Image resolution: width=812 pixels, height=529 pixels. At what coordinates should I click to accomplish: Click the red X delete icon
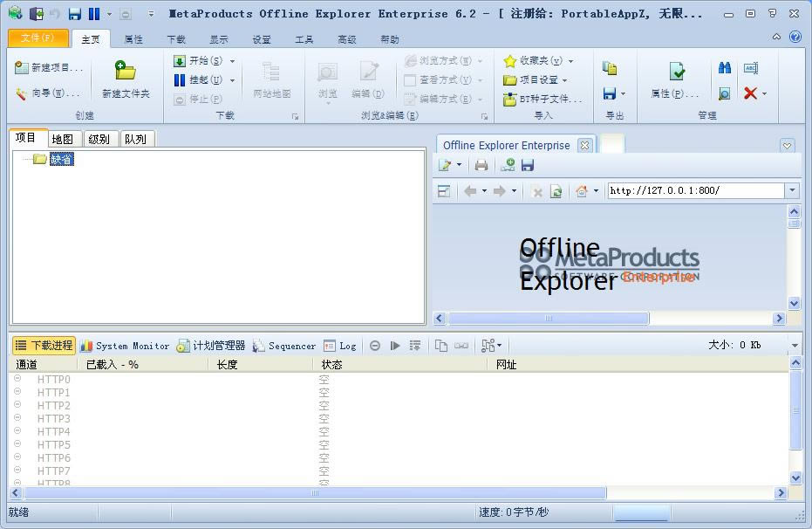pos(750,93)
